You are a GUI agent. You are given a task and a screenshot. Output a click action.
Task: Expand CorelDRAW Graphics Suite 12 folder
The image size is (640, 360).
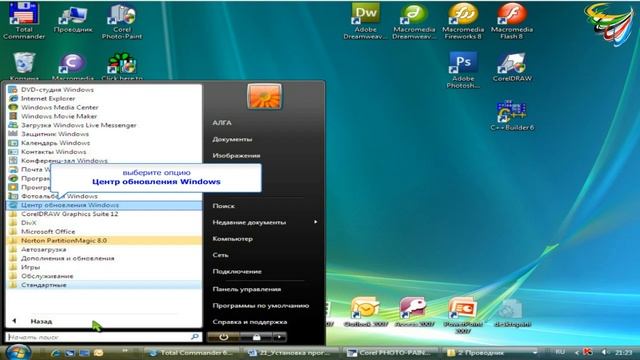pyautogui.click(x=104, y=214)
